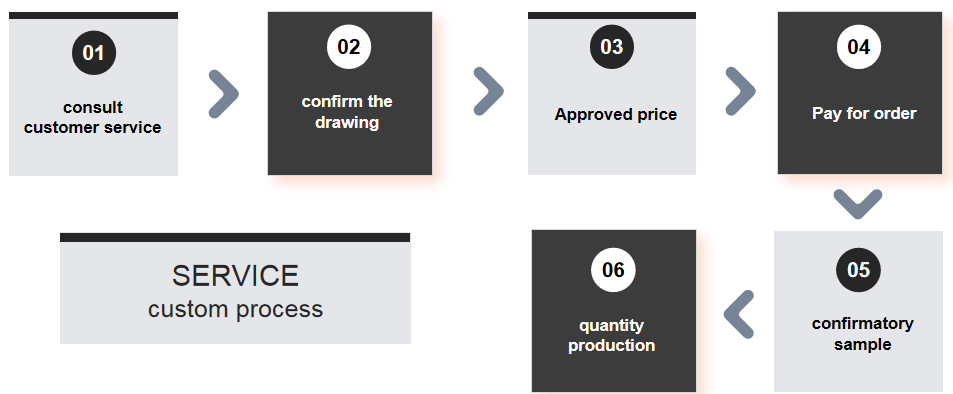This screenshot has width=953, height=394.
Task: Click right chevron between steps 03 and 04
Action: click(x=740, y=91)
